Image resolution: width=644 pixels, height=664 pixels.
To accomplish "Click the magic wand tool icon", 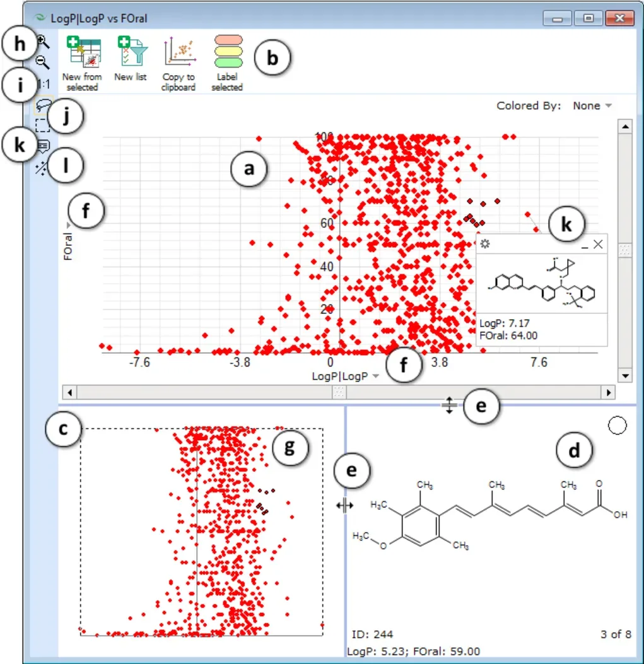I will click(41, 168).
